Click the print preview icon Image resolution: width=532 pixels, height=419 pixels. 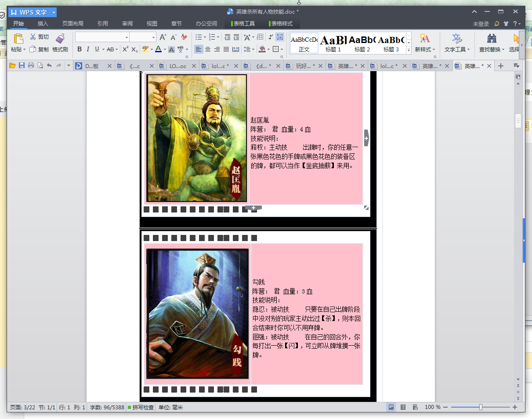click(40, 66)
